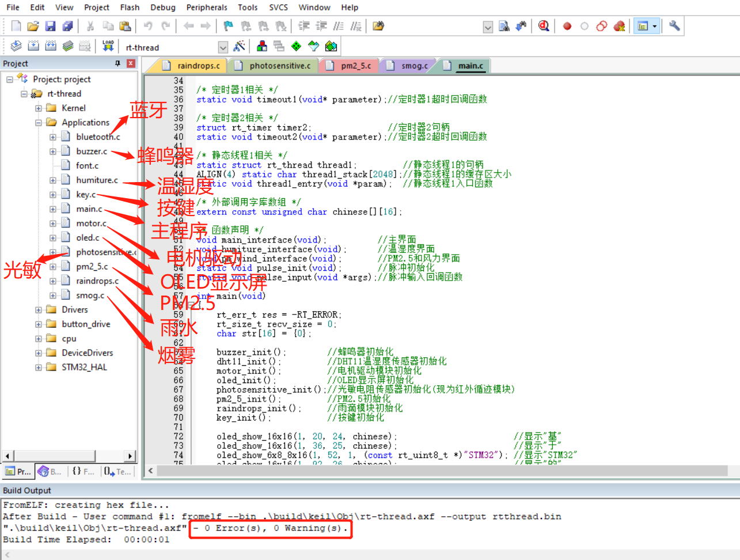
Task: Rebuild all target files icon
Action: coord(51,46)
